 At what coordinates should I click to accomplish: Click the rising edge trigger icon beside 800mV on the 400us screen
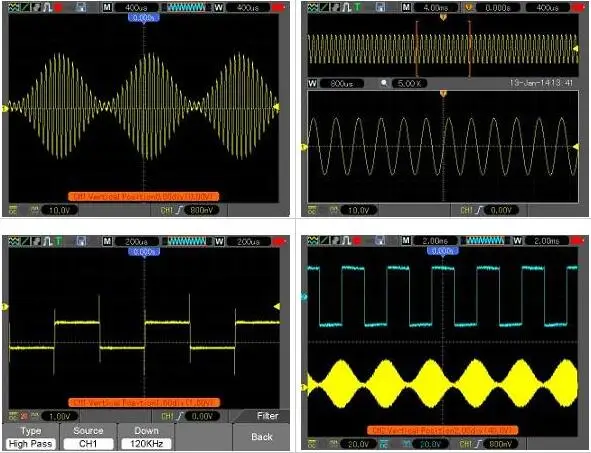pos(179,210)
